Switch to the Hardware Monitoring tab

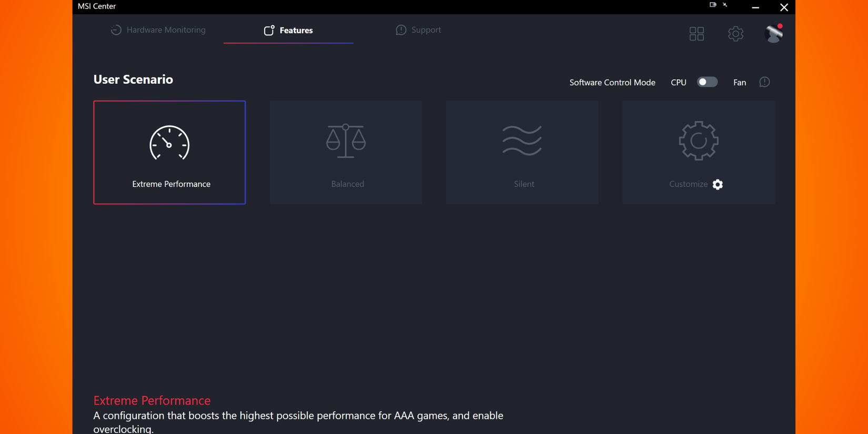point(158,30)
